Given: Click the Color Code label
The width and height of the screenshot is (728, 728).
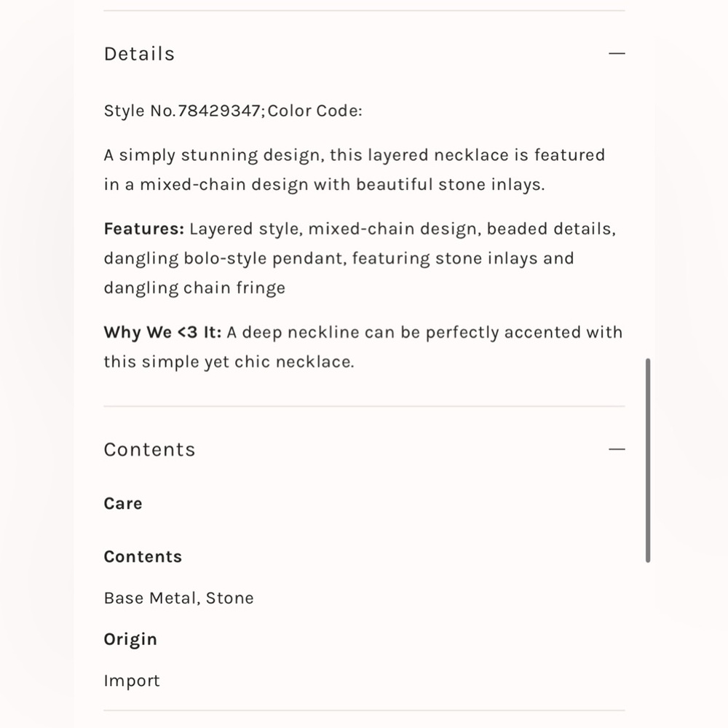Looking at the screenshot, I should tap(314, 111).
